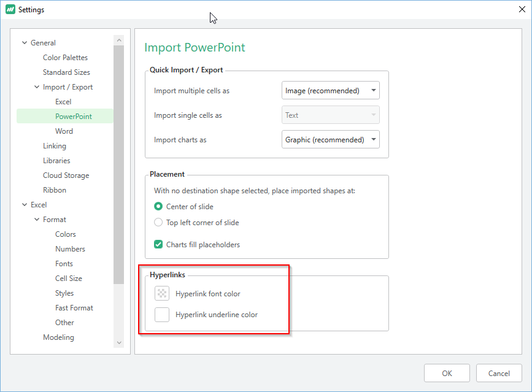Collapse the General tree node

[x=25, y=43]
